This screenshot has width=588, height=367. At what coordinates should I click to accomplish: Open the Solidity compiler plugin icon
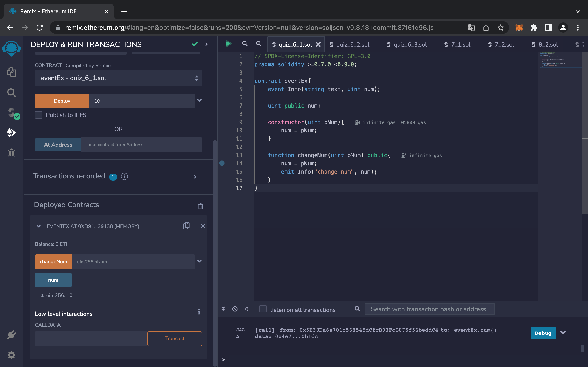click(12, 113)
